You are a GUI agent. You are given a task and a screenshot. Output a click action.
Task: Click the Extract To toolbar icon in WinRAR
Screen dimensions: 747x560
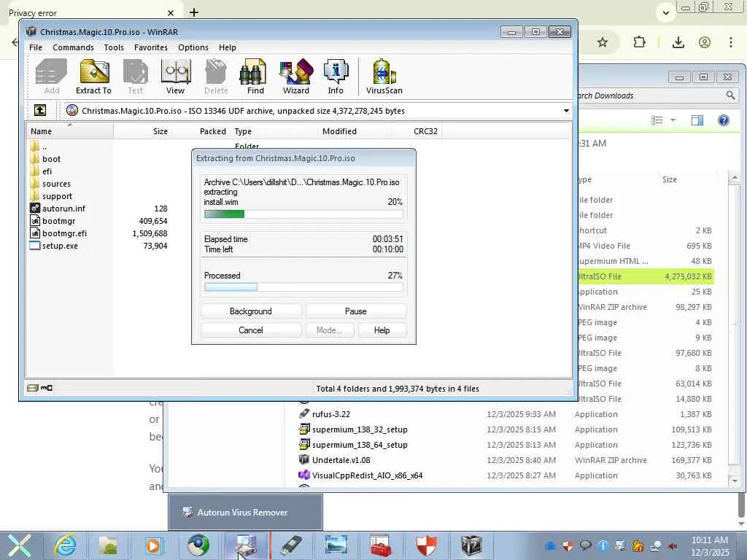coord(94,76)
